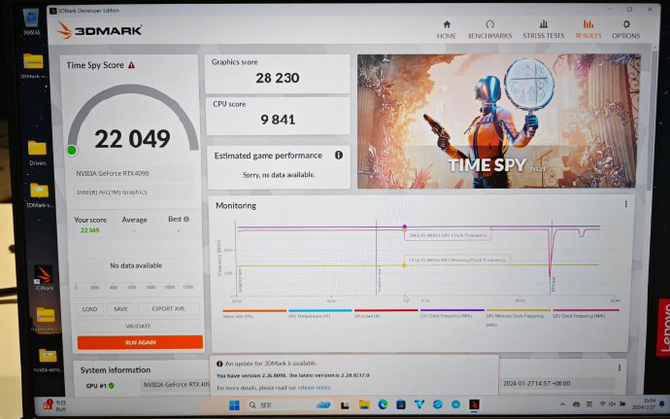This screenshot has width=670, height=419.
Task: Toggle the red GPU Load legend item
Action: pos(386,314)
